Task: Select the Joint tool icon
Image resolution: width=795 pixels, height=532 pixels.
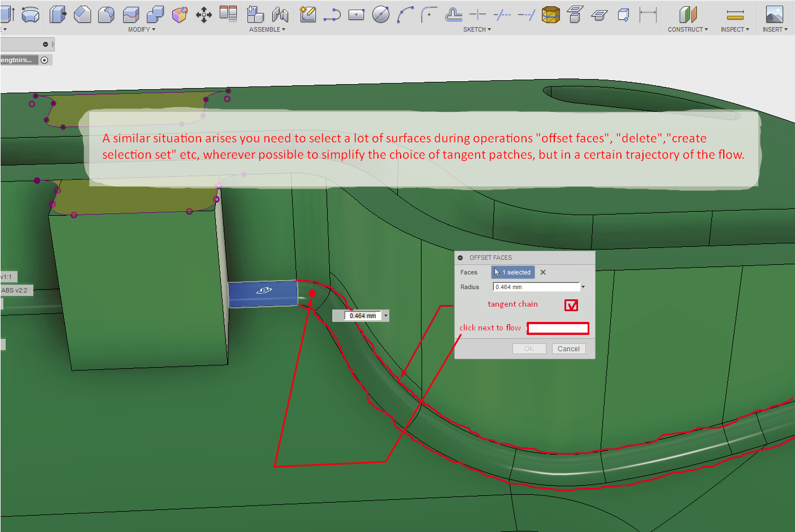Action: click(280, 14)
